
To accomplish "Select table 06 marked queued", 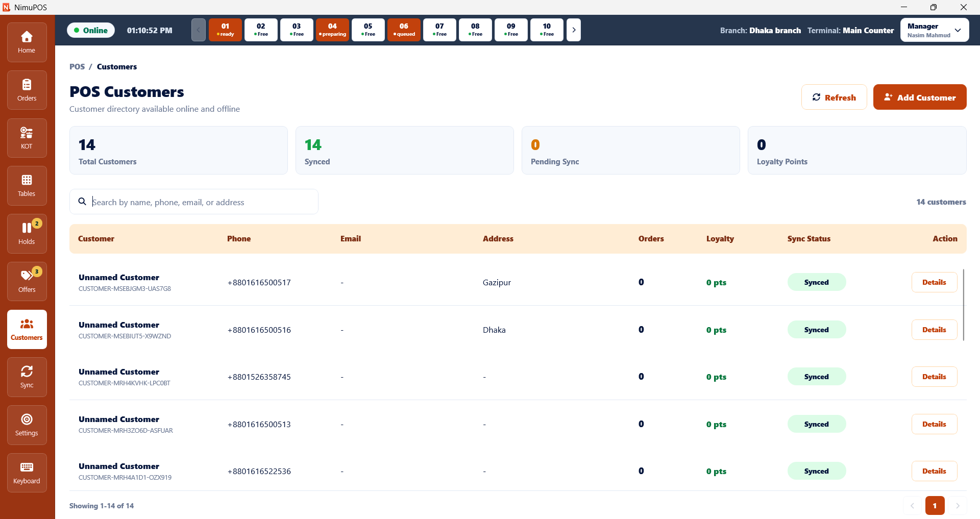I will pyautogui.click(x=404, y=30).
